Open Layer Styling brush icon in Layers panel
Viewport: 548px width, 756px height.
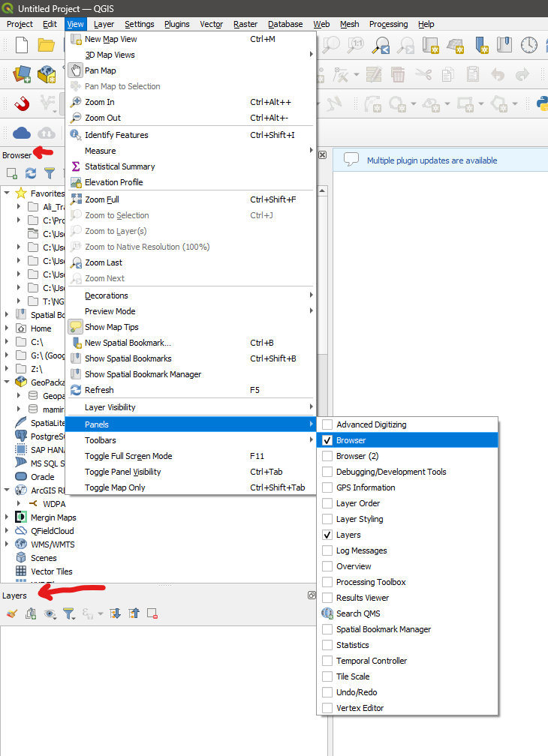coord(11,613)
